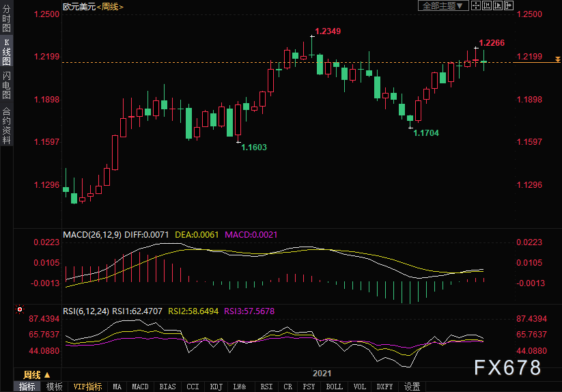Click the current-price marker on right axis

(558, 59)
